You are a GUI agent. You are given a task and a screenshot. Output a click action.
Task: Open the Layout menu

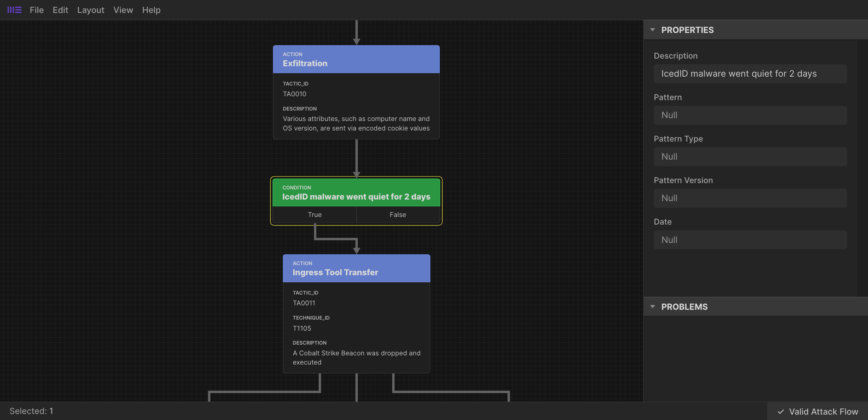90,10
